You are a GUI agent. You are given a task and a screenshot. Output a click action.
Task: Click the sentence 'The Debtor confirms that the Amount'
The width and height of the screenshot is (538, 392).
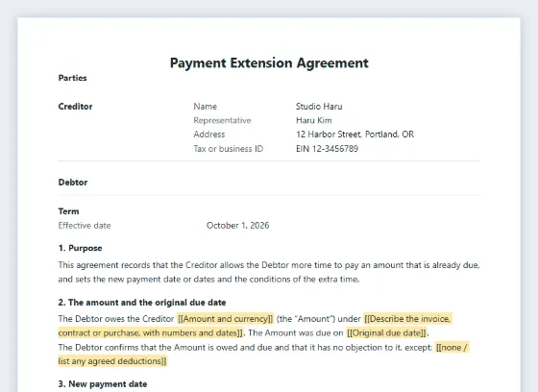click(x=245, y=348)
